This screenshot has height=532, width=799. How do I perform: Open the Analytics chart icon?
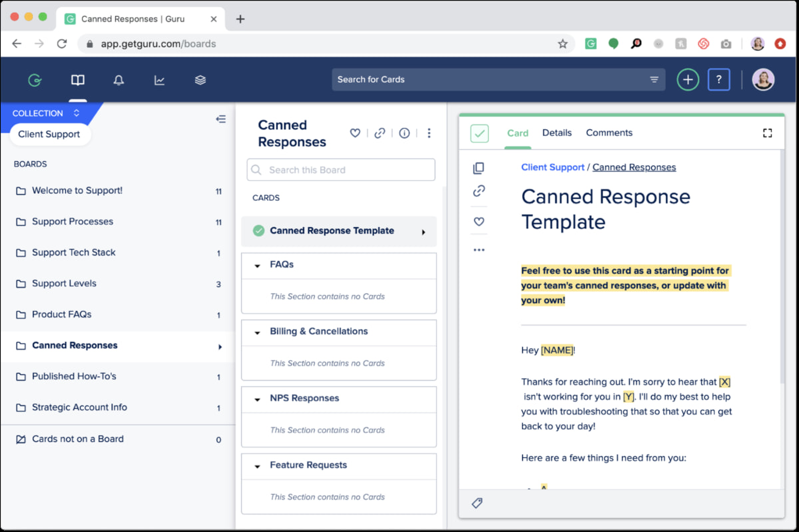pyautogui.click(x=160, y=81)
